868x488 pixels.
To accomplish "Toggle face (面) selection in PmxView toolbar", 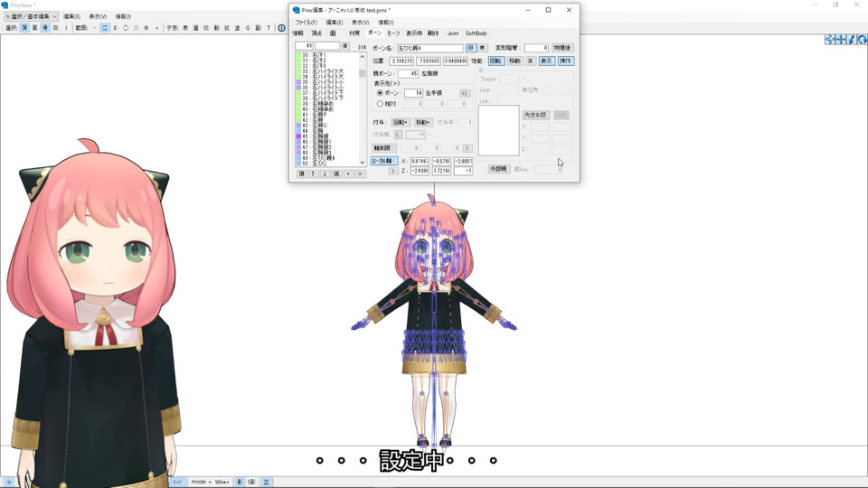I will pos(35,28).
